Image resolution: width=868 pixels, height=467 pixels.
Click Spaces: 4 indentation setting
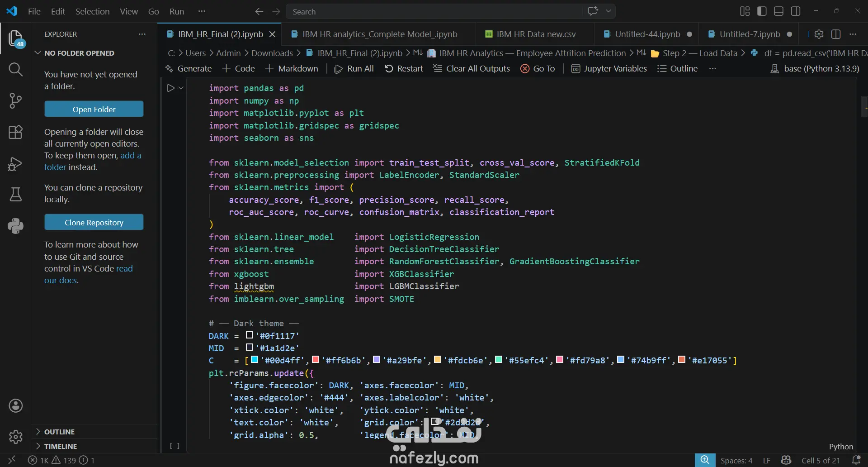[736, 460]
